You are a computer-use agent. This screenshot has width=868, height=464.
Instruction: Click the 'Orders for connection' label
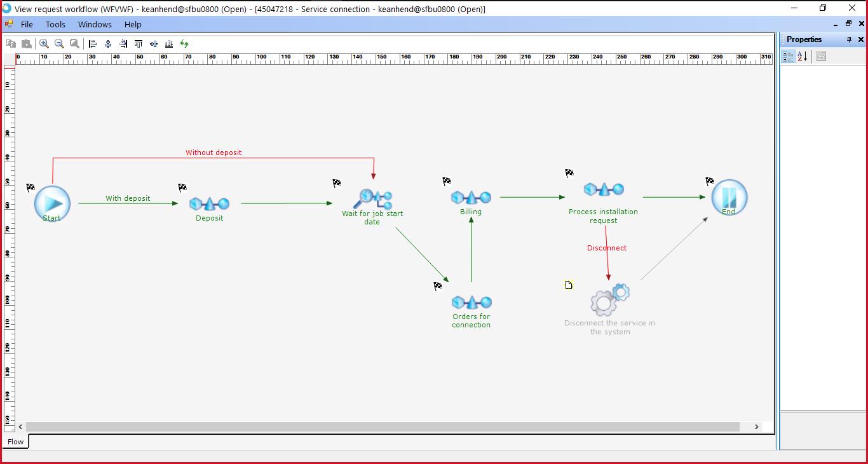click(471, 320)
